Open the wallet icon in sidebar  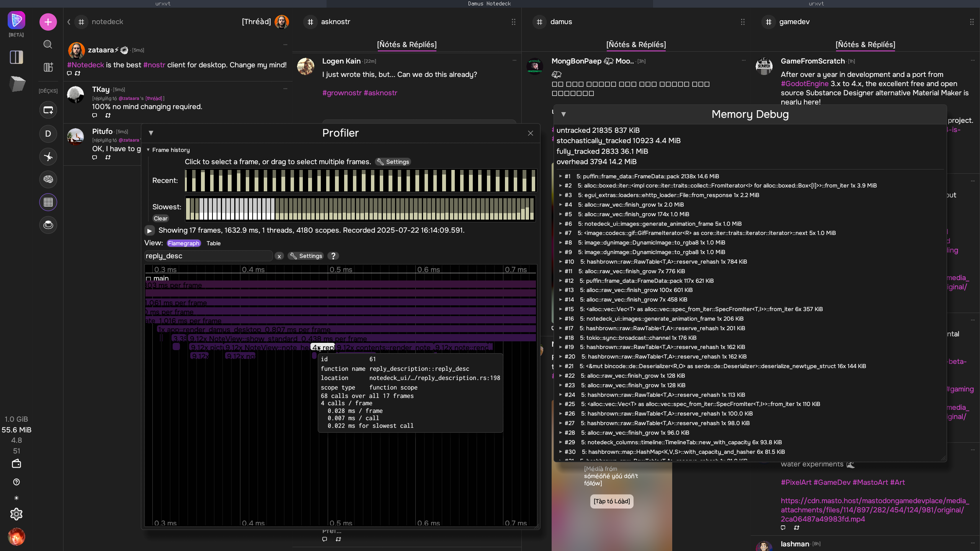coord(16,464)
